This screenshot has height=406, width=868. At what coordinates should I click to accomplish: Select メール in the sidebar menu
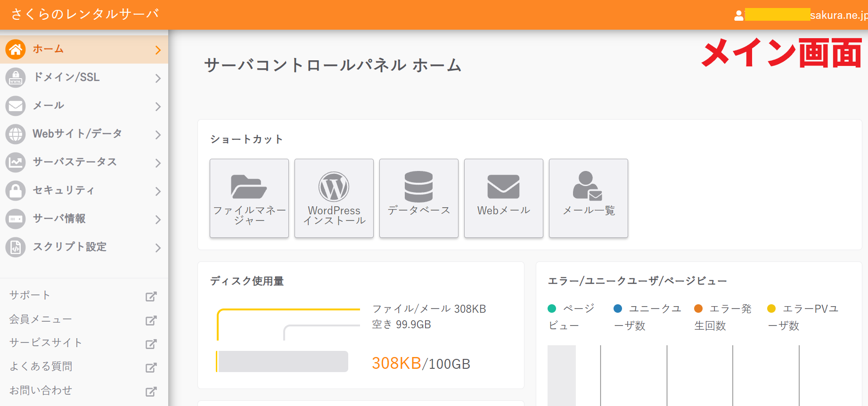click(x=84, y=106)
